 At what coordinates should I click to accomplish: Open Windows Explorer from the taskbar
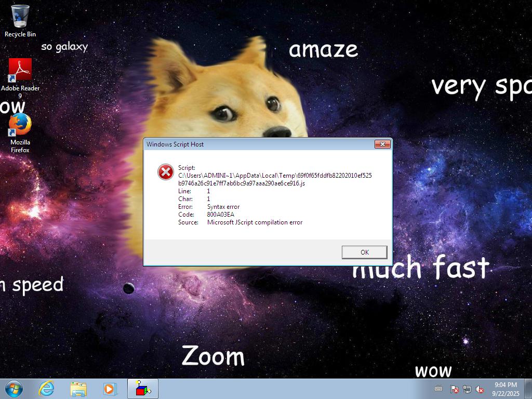pos(78,389)
